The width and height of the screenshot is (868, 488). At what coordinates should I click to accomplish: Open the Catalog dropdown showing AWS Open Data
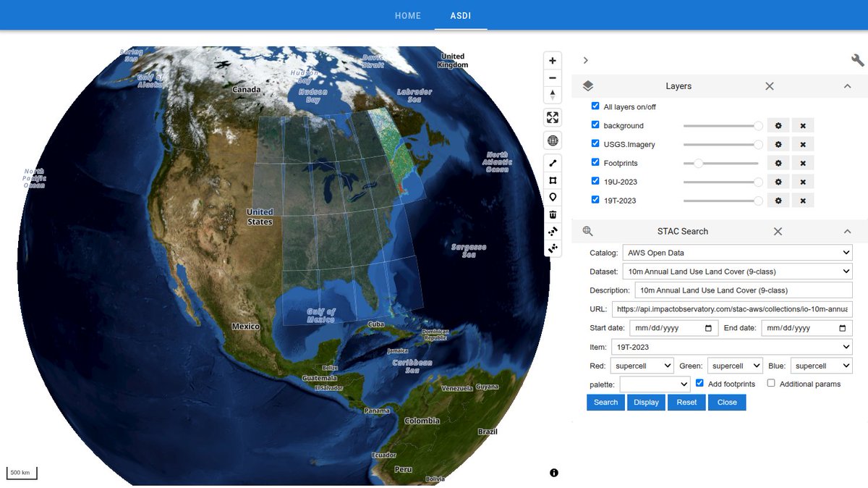736,252
